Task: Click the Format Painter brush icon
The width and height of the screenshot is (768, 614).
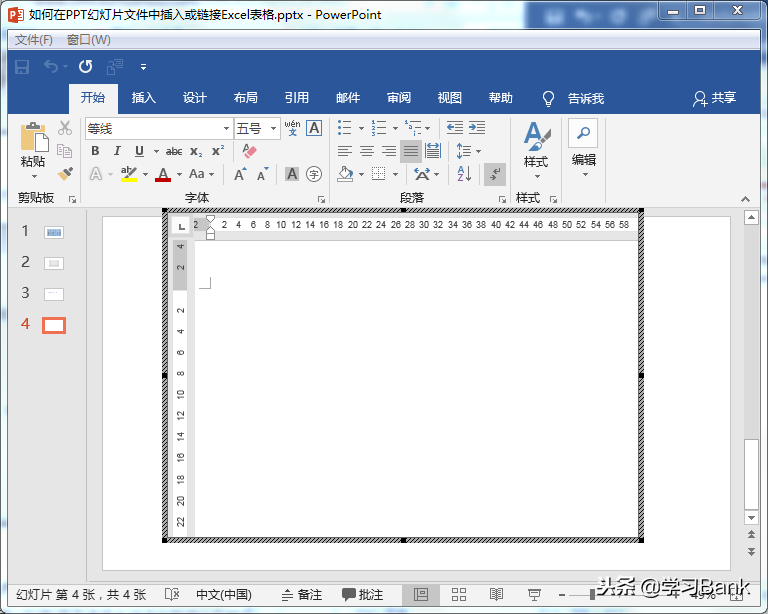Action: click(65, 173)
